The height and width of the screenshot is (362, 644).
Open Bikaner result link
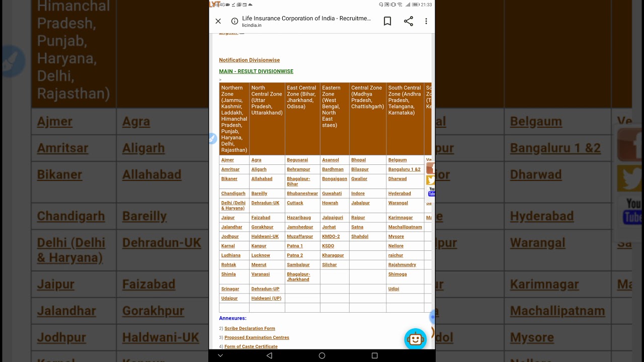point(229,179)
